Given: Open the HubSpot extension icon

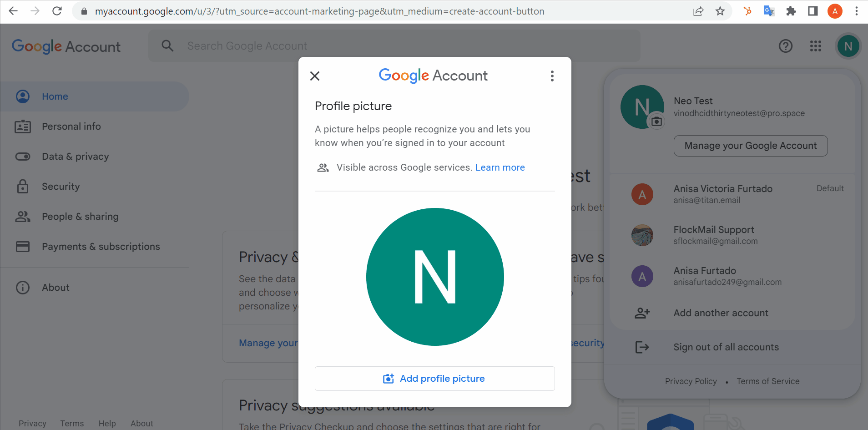Looking at the screenshot, I should [x=747, y=11].
